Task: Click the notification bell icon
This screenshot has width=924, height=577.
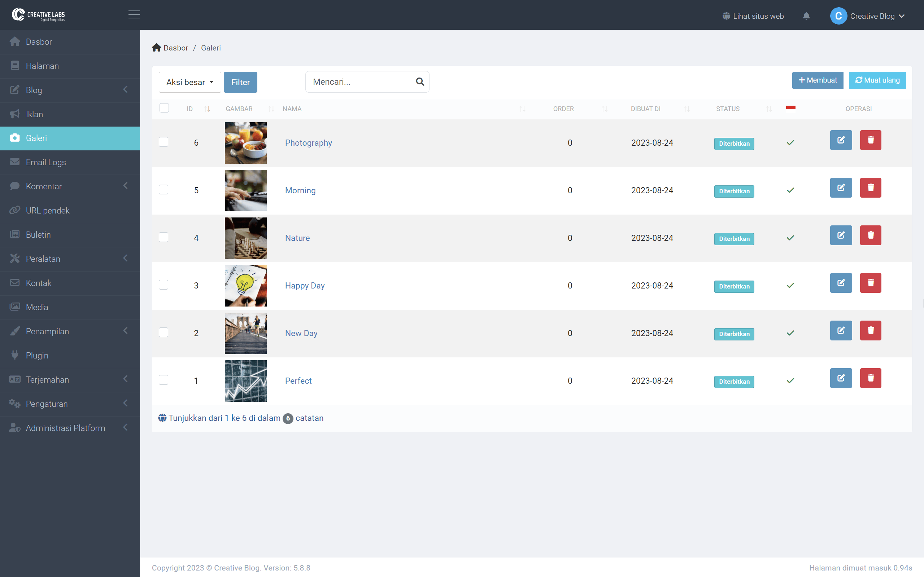Action: pyautogui.click(x=806, y=16)
